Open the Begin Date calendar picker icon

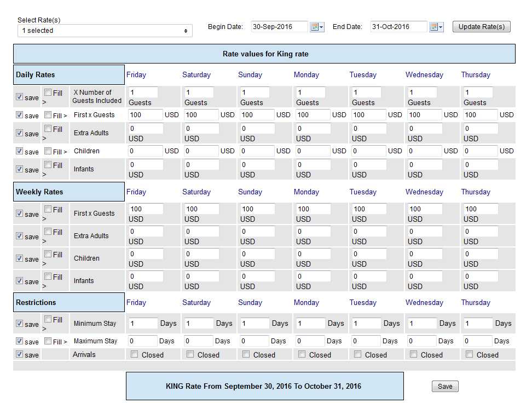click(x=317, y=27)
